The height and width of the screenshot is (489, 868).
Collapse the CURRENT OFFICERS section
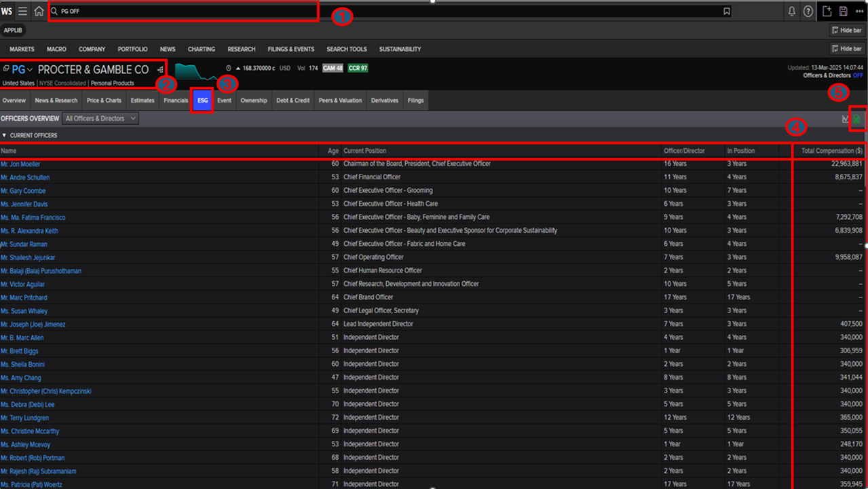point(5,135)
